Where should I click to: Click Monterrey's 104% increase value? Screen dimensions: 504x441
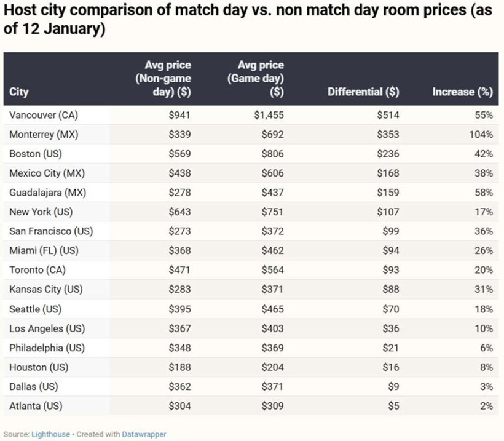click(481, 134)
